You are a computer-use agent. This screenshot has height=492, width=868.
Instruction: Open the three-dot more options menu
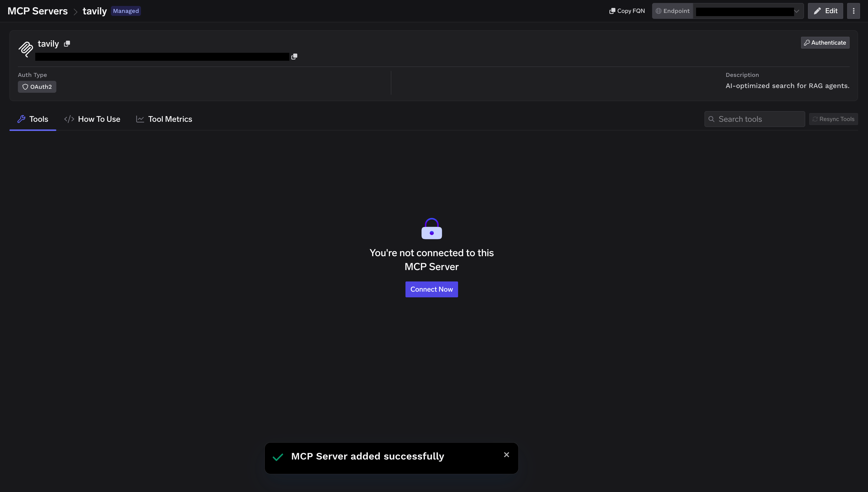[853, 11]
